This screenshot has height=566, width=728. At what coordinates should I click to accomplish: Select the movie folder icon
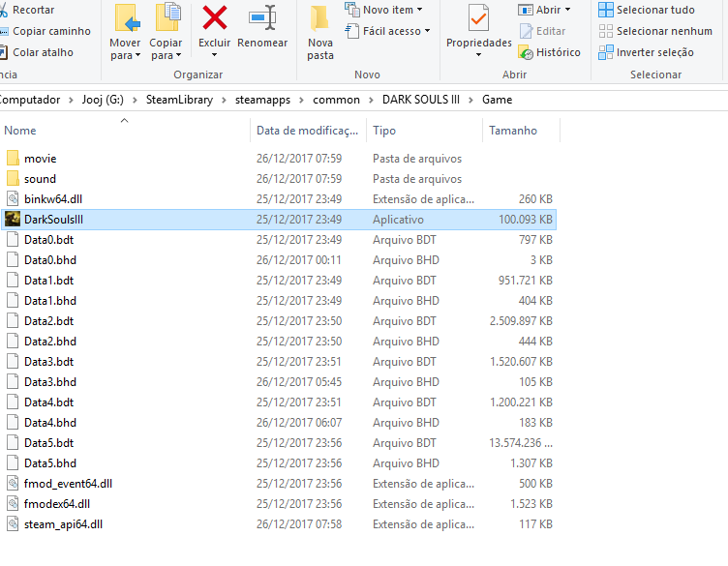(x=13, y=159)
